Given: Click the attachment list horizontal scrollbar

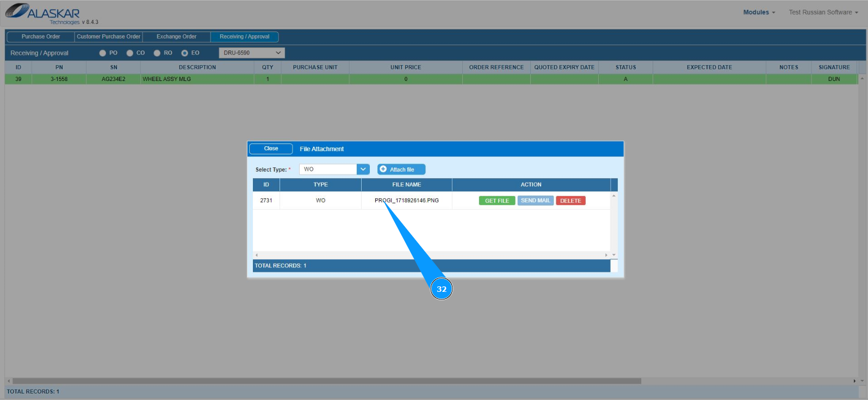Looking at the screenshot, I should (x=431, y=255).
